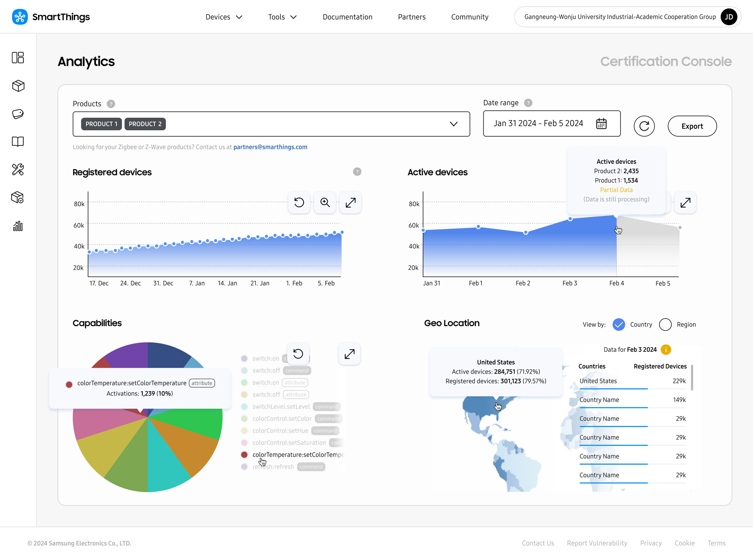
Task: Toggle switch:on attribute legend item
Action: 274,383
